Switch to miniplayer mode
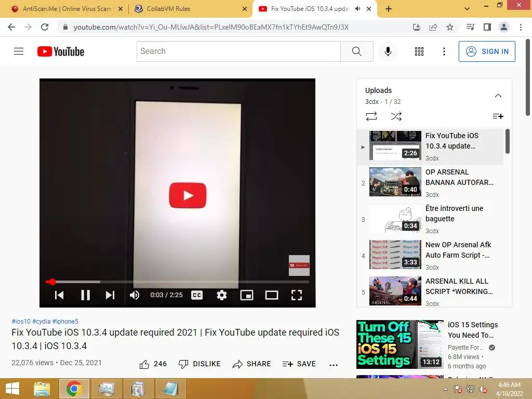The image size is (532, 399). 247,295
